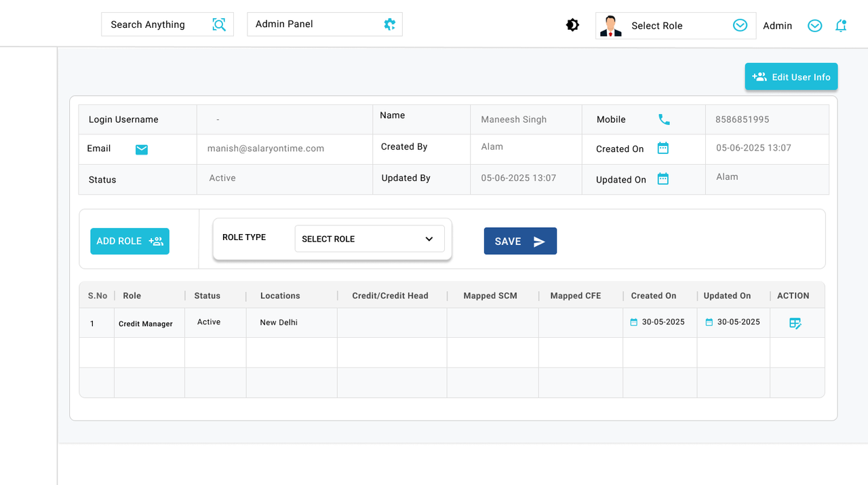Edit the Credit Manager role via the action icon

[x=795, y=324]
